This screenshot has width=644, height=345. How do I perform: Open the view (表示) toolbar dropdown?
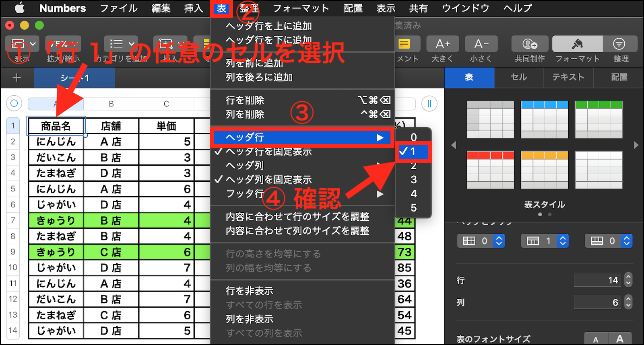(23, 44)
